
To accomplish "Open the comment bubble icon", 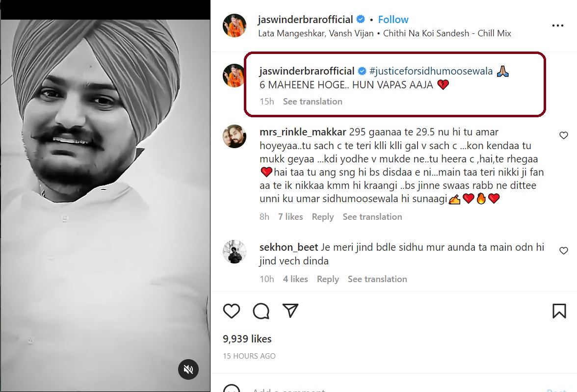I will (261, 311).
